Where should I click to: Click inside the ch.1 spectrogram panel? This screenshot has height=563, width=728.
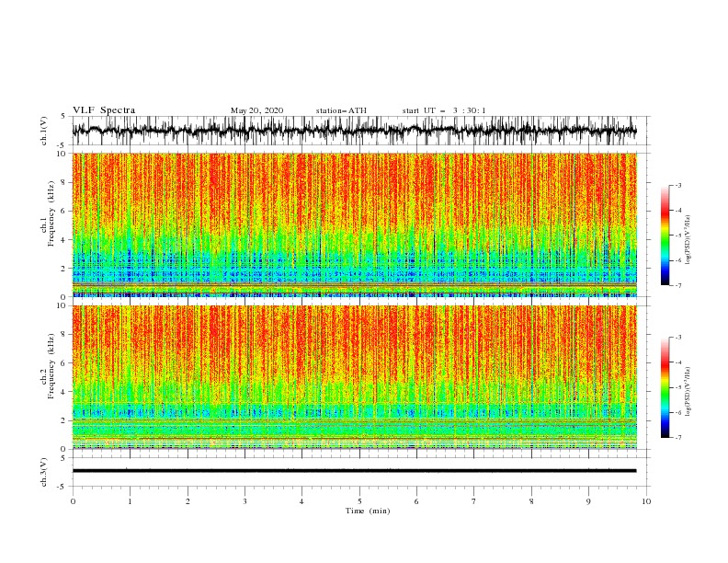click(355, 224)
